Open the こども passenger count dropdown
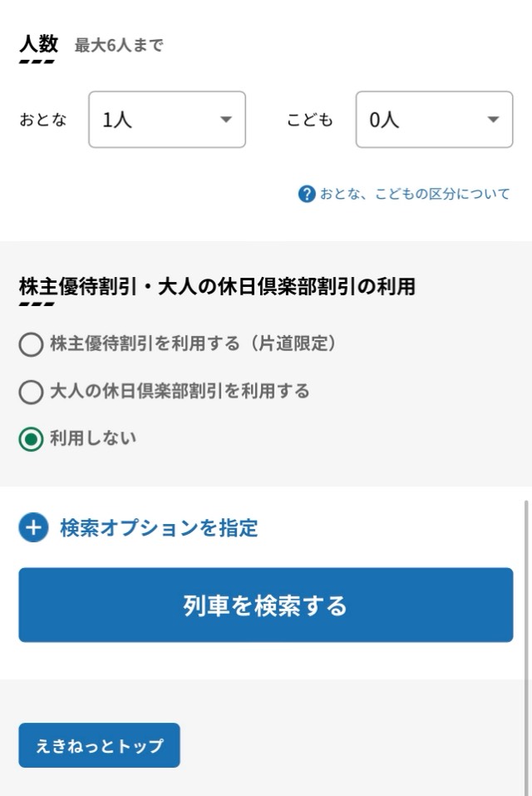Image resolution: width=532 pixels, height=796 pixels. [x=434, y=120]
